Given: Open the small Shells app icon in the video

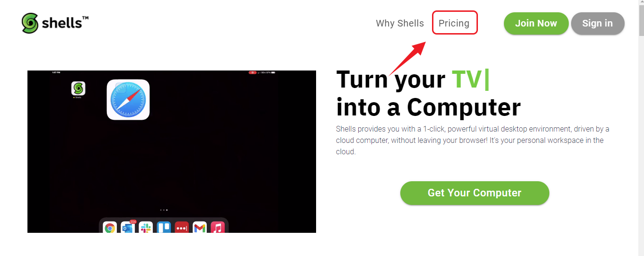Looking at the screenshot, I should 78,88.
